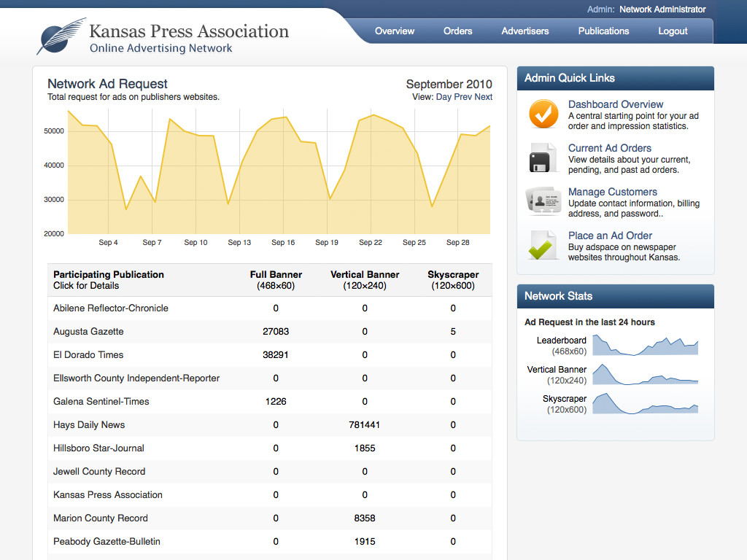The image size is (747, 560).
Task: Open Abilene Reflector-Chronicle publication details
Action: coord(111,308)
